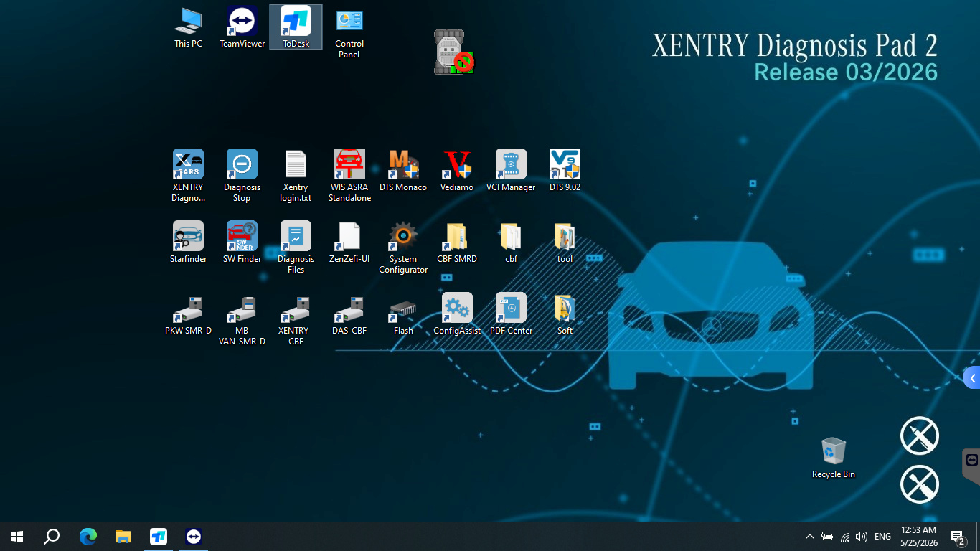Select the CBF SMRD folder

(x=457, y=242)
